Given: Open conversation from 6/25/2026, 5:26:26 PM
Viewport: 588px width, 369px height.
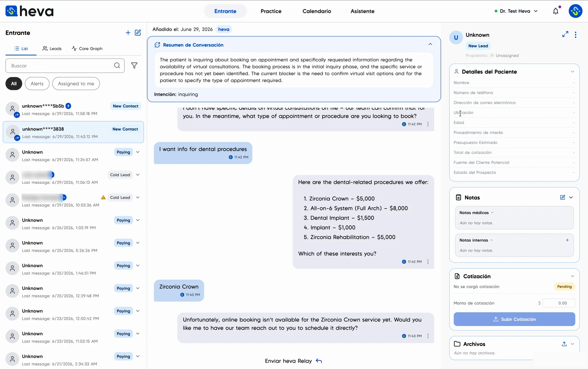Looking at the screenshot, I should [73, 246].
